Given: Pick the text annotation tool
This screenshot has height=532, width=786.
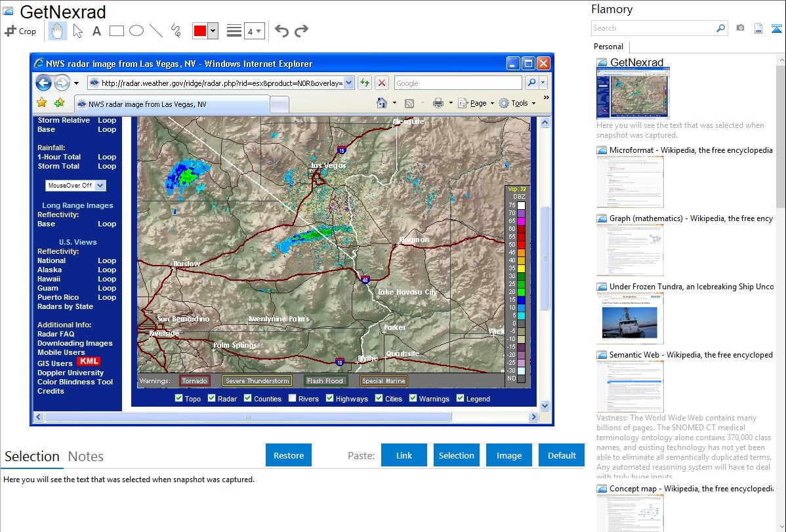Looking at the screenshot, I should [x=96, y=31].
